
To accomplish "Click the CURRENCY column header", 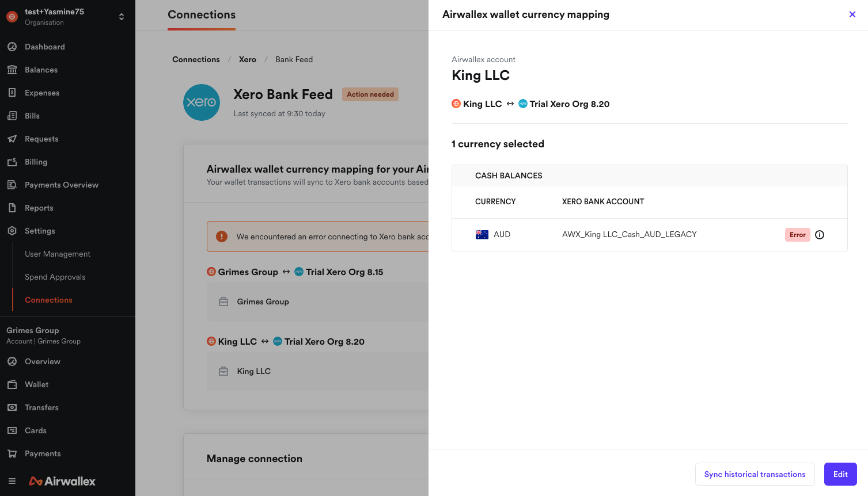I will (495, 201).
